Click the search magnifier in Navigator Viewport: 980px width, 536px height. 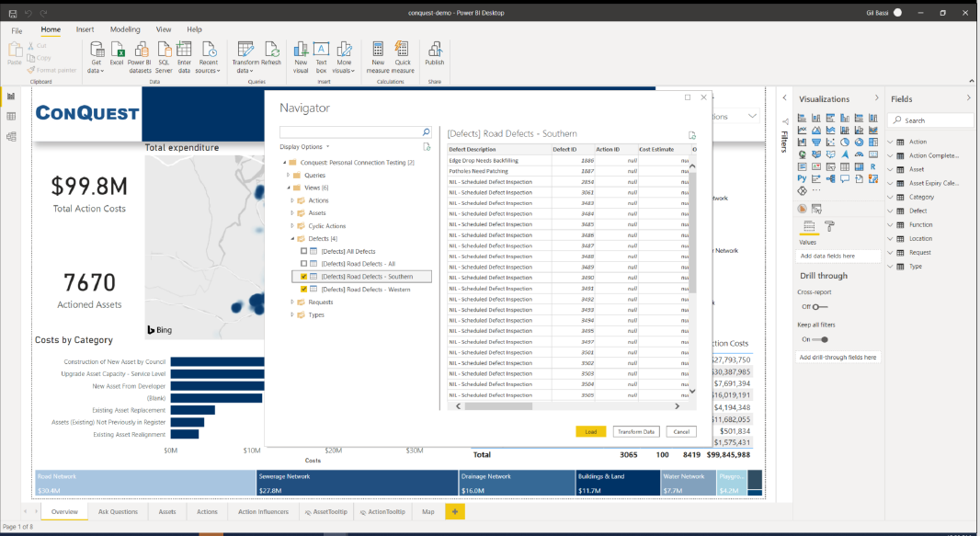427,131
